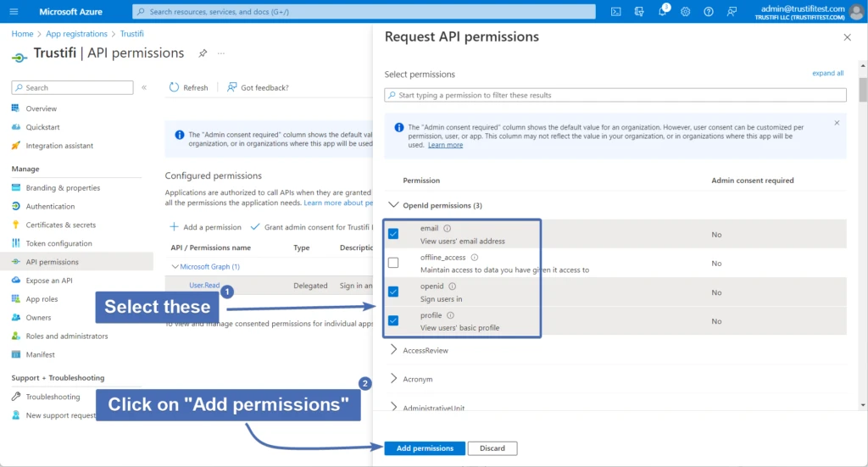Click the panel vertical scrollbar thumb

click(x=863, y=90)
